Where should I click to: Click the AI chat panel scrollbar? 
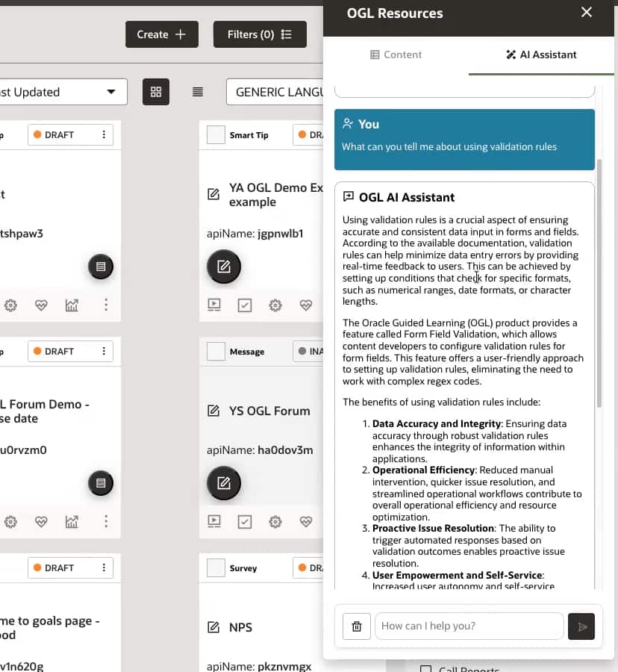pyautogui.click(x=599, y=283)
